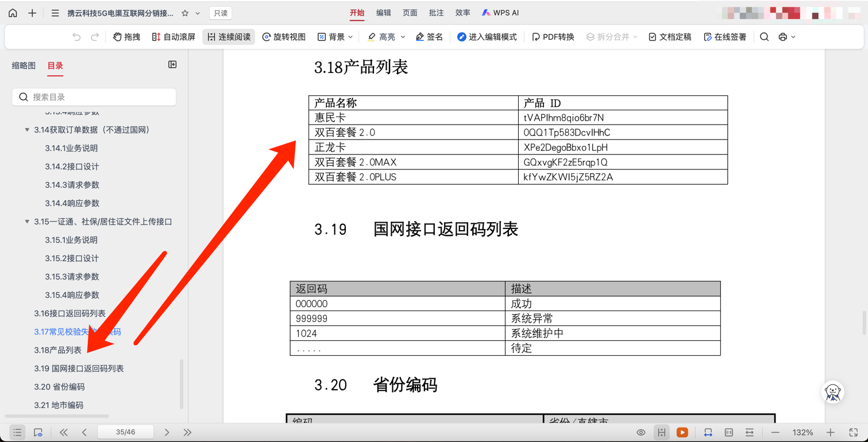This screenshot has height=442, width=868.
Task: Click the zoom in plus button
Action: click(830, 432)
